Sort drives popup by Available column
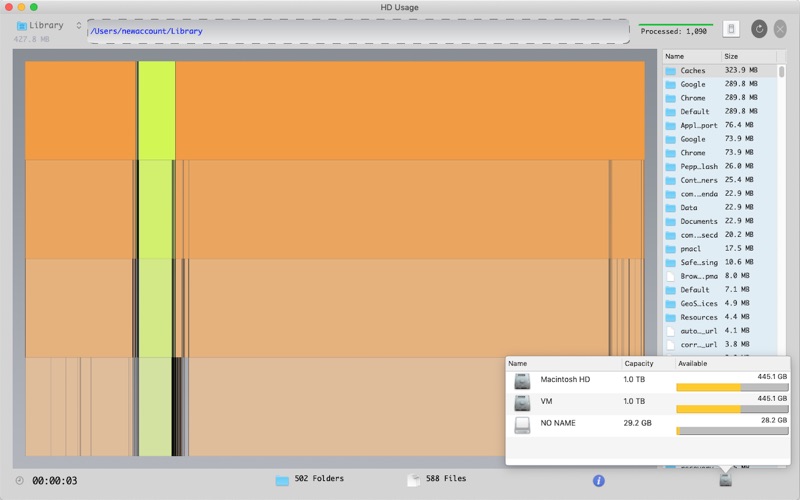The image size is (800, 500). (x=732, y=363)
